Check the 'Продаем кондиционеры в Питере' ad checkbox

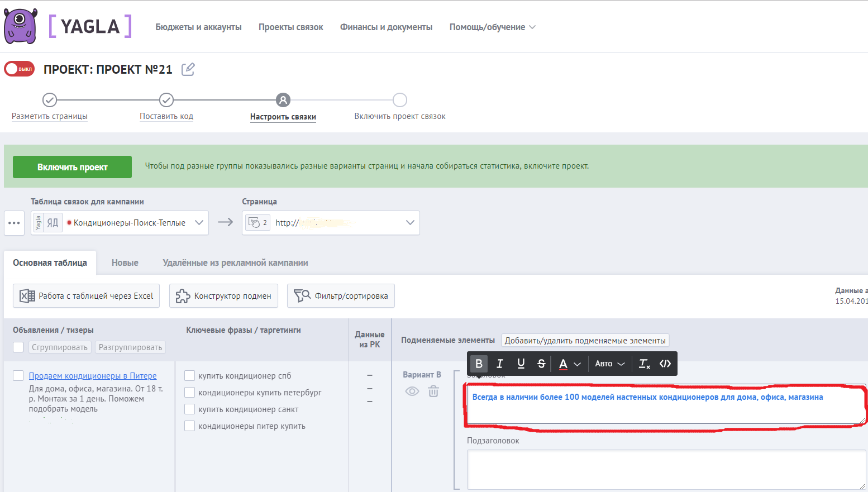[18, 376]
